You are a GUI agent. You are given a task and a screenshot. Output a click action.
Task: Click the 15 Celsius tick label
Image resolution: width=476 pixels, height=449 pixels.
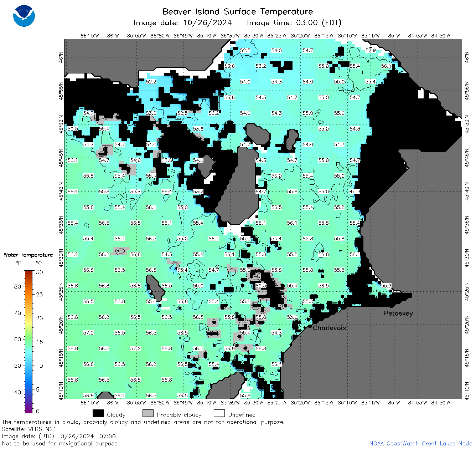[x=40, y=342]
